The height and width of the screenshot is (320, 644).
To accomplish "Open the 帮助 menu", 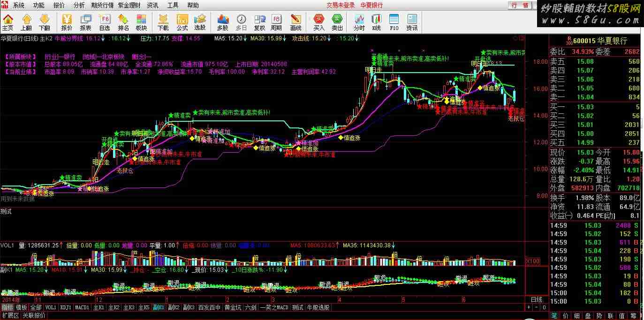I will (x=193, y=5).
